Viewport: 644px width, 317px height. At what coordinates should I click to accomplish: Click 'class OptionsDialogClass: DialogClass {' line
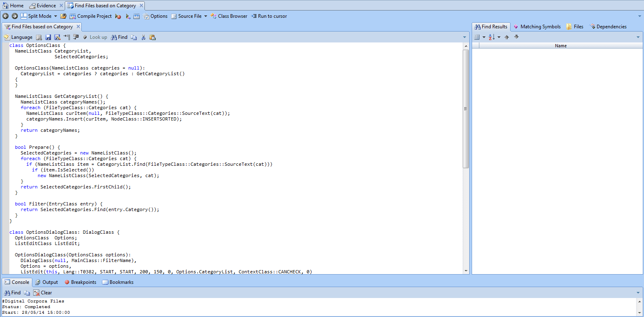(65, 232)
